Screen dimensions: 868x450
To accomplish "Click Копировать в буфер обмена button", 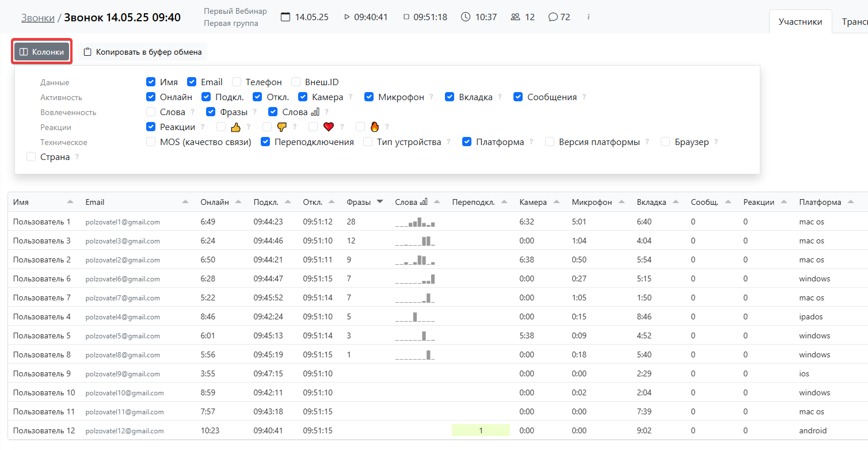I will tap(143, 52).
